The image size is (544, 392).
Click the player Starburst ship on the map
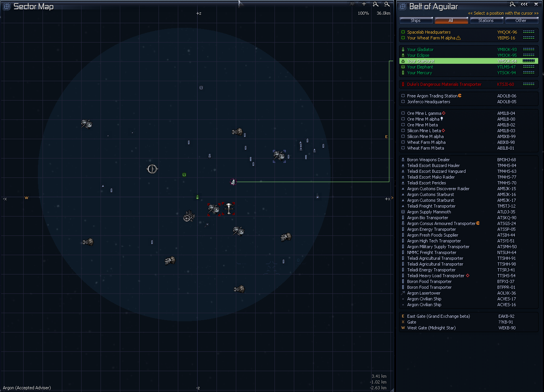pyautogui.click(x=233, y=182)
